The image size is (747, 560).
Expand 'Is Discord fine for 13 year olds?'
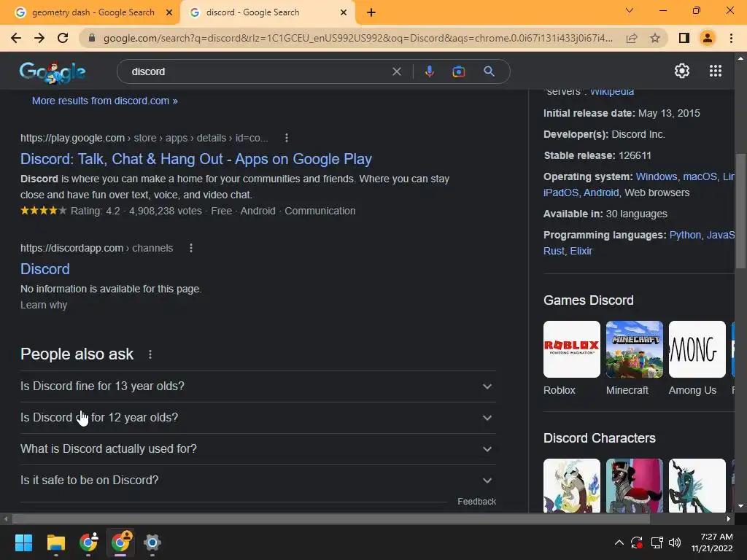(258, 386)
